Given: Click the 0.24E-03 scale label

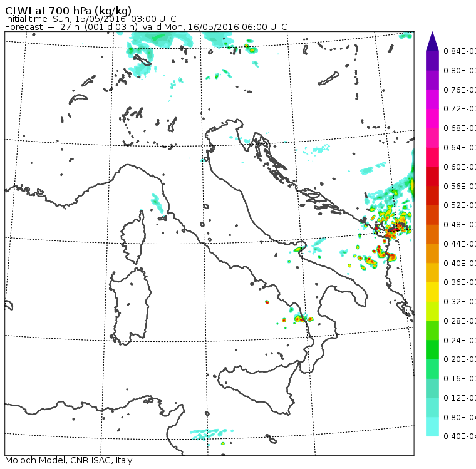Looking at the screenshot, I should (x=460, y=340).
